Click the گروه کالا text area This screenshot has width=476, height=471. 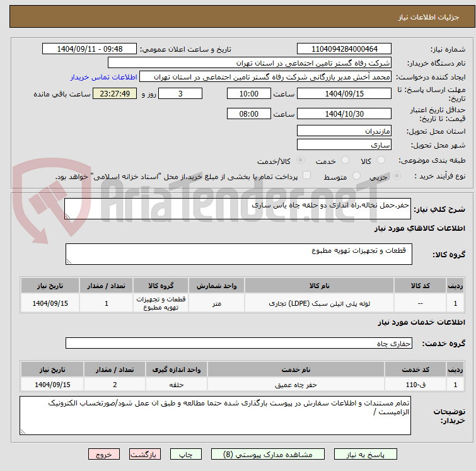pyautogui.click(x=238, y=254)
